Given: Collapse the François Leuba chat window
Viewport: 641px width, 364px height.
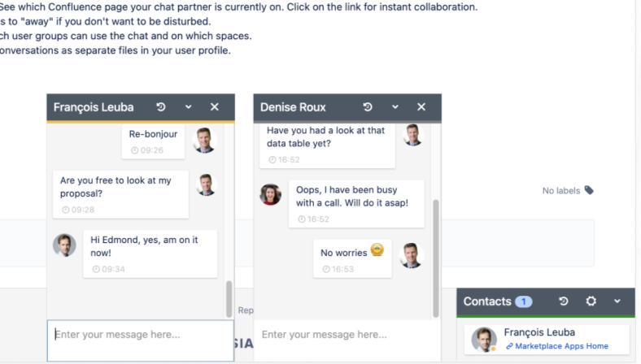Looking at the screenshot, I should pos(188,107).
